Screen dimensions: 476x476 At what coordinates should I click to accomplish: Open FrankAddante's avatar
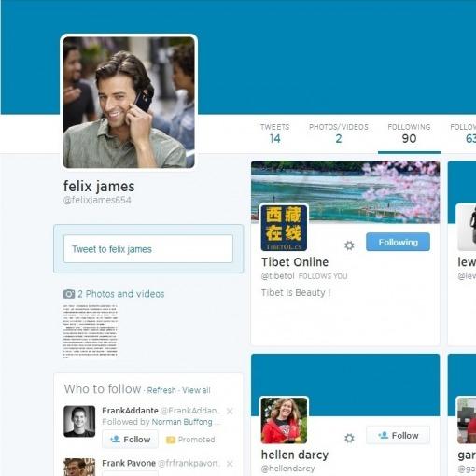coord(79,421)
